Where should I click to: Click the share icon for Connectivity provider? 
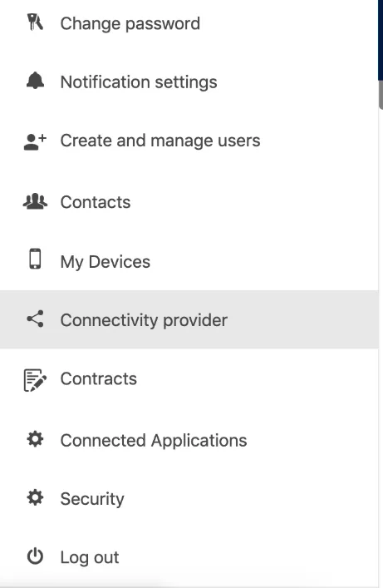tap(35, 319)
